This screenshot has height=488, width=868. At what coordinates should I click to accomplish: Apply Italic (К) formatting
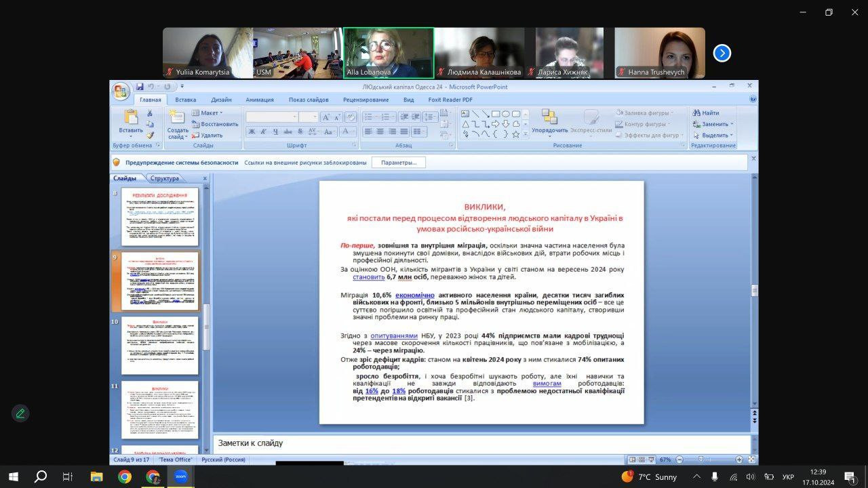tap(263, 131)
